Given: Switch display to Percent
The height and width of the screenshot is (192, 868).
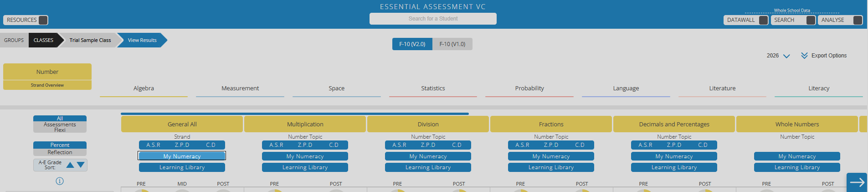Looking at the screenshot, I should point(60,145).
